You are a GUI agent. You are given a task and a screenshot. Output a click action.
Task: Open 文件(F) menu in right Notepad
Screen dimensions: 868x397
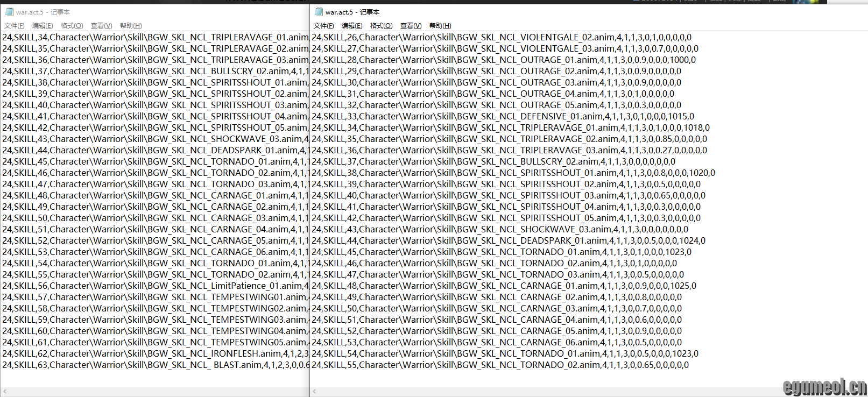324,26
